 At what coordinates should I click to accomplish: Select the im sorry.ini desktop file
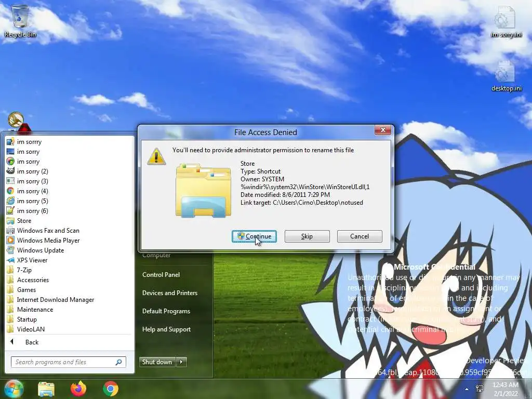(x=506, y=22)
